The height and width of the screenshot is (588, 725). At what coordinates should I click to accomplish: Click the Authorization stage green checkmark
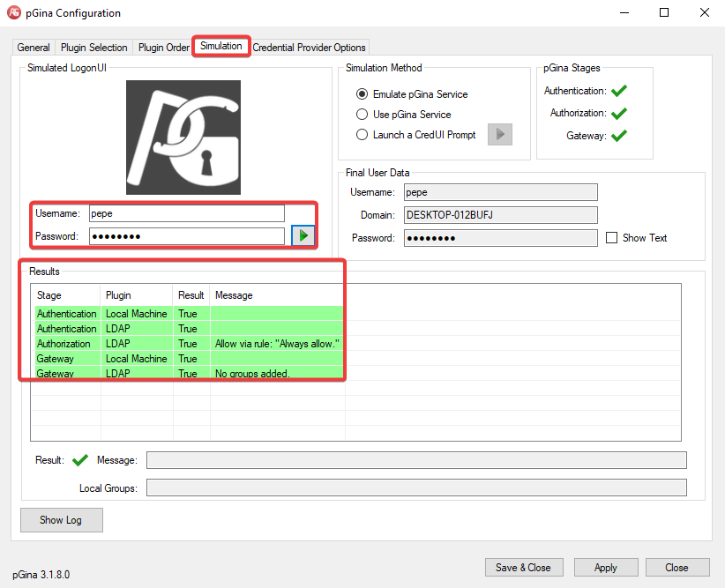[x=618, y=113]
